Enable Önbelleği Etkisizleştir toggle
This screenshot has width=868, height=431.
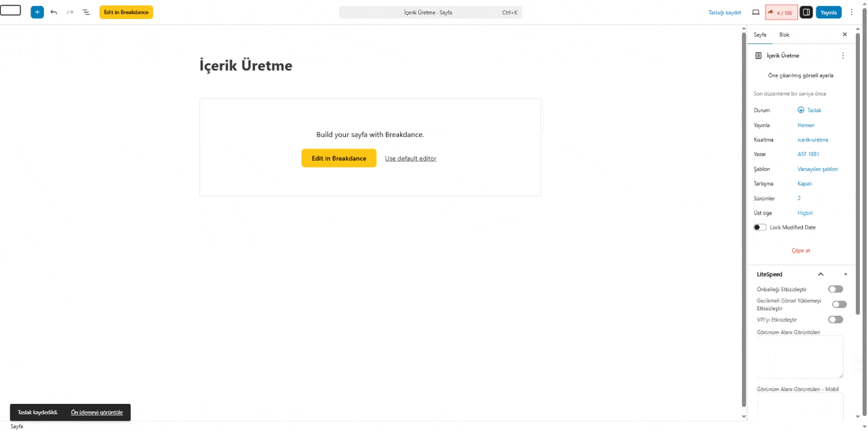tap(835, 289)
